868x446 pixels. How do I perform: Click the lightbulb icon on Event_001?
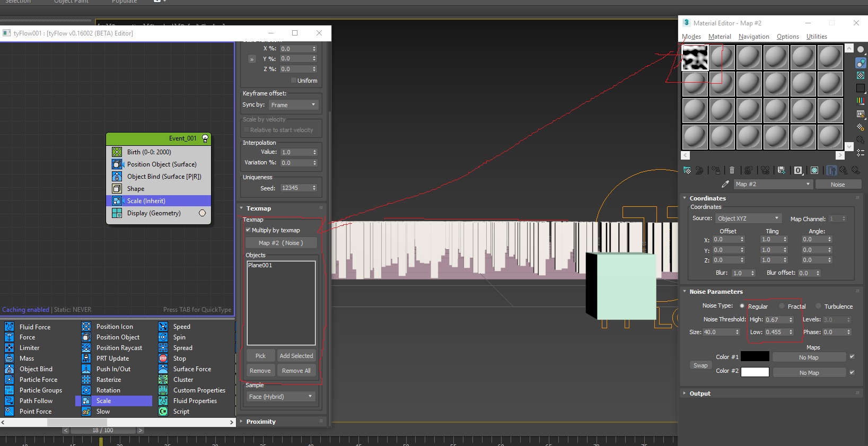205,138
